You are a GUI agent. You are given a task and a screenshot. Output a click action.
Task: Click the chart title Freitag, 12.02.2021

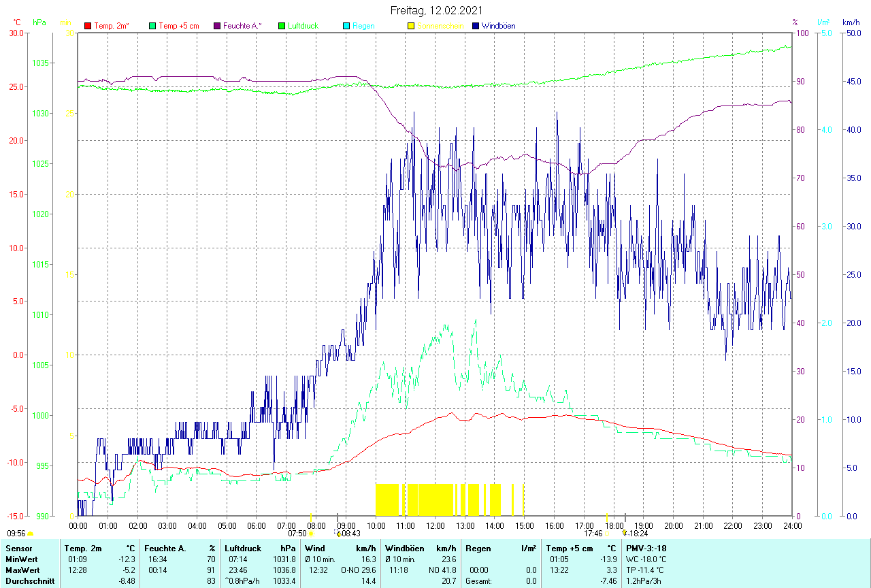point(437,10)
